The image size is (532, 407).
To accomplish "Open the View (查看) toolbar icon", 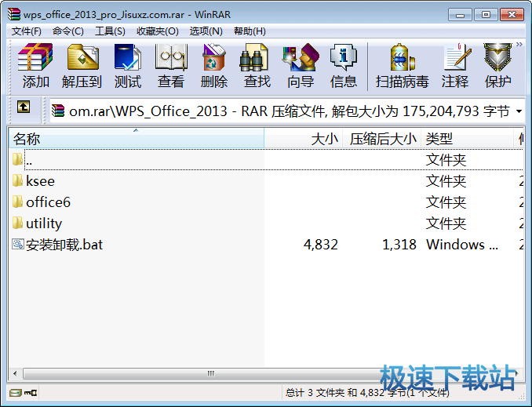I will pos(171,57).
